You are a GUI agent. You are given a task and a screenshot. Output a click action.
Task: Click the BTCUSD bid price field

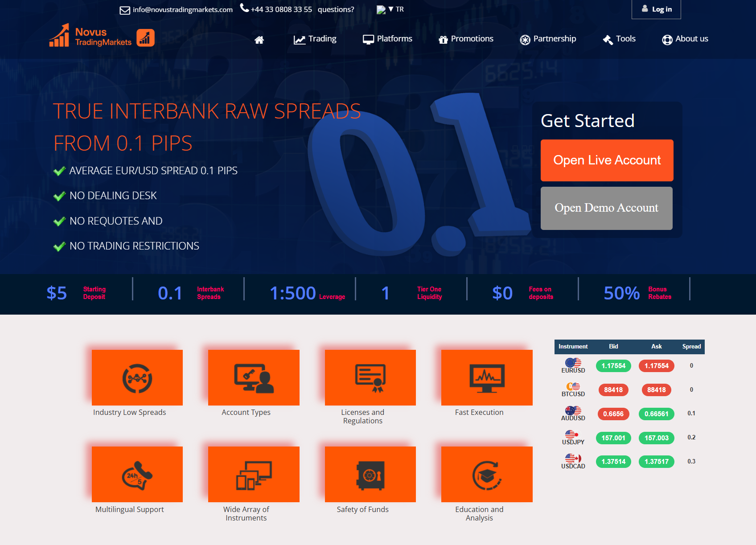pos(613,389)
